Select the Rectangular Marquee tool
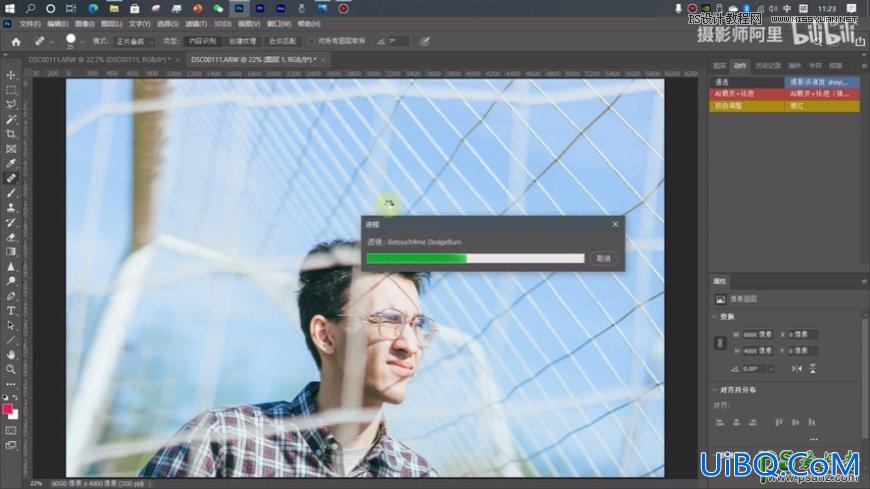Image resolution: width=870 pixels, height=489 pixels. [x=11, y=90]
